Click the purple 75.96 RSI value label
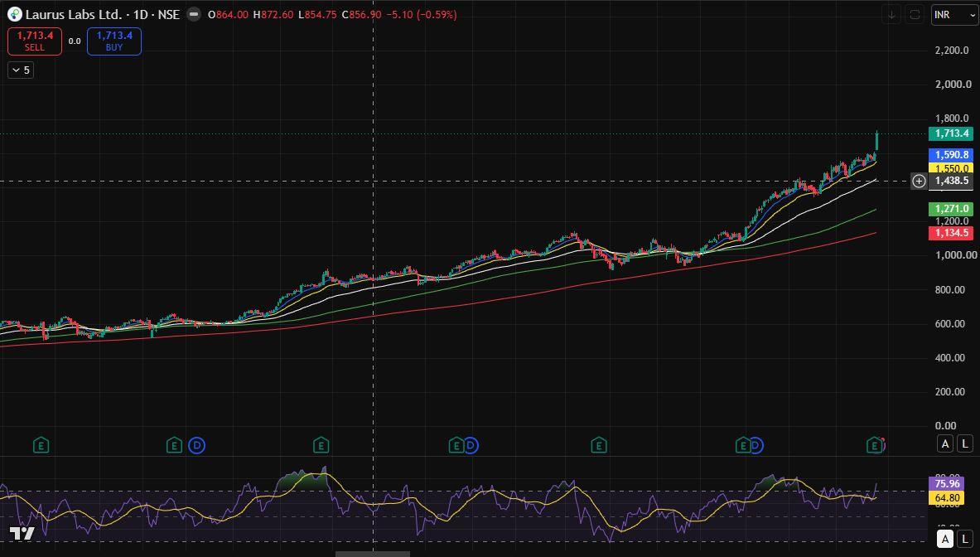Image resolution: width=980 pixels, height=557 pixels. [946, 484]
